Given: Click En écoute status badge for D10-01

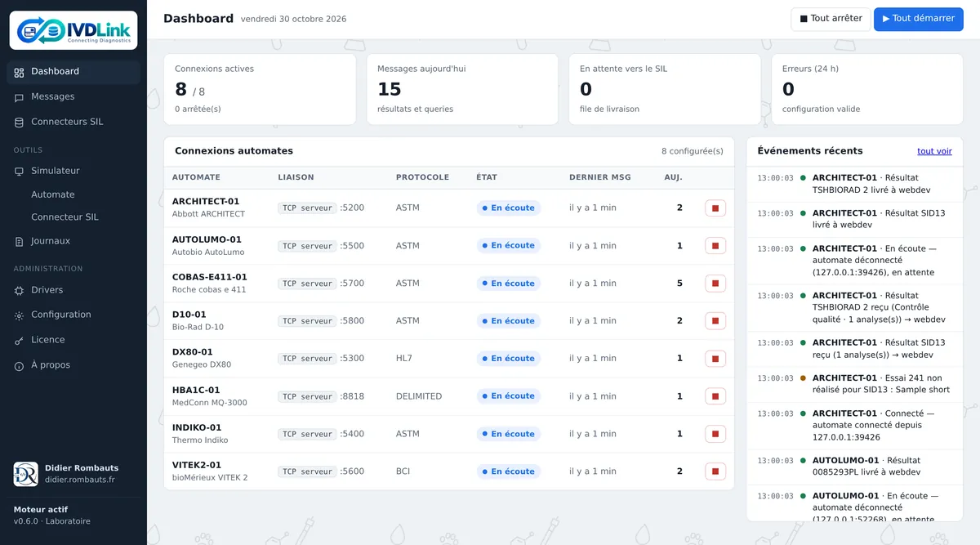Looking at the screenshot, I should (509, 321).
